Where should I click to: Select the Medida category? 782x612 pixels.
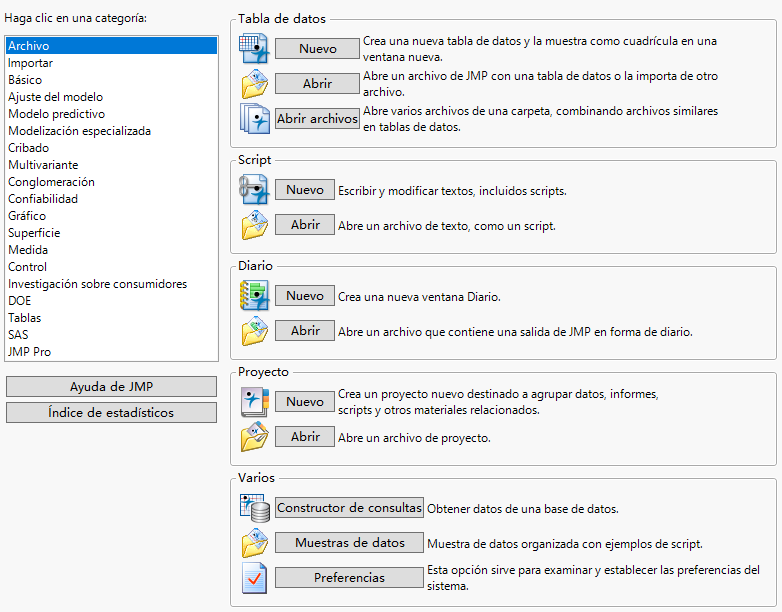(112, 249)
